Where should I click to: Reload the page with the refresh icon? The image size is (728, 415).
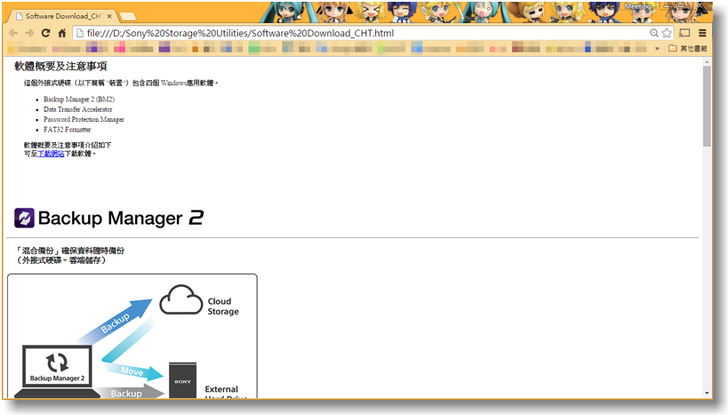[46, 33]
